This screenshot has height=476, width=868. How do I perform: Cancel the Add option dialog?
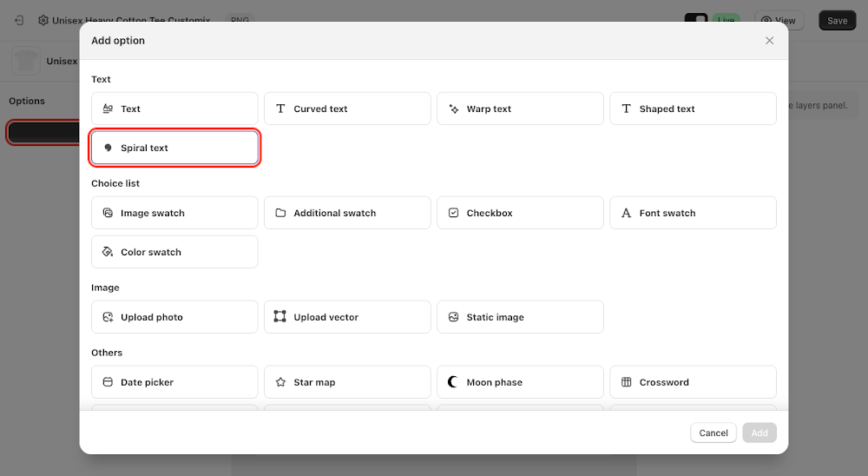coord(713,433)
